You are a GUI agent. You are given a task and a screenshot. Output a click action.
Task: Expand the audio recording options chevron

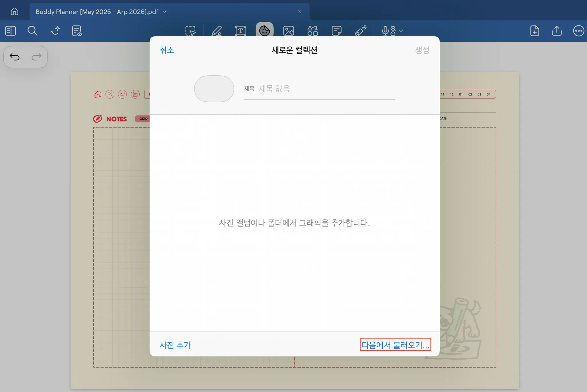pyautogui.click(x=401, y=31)
